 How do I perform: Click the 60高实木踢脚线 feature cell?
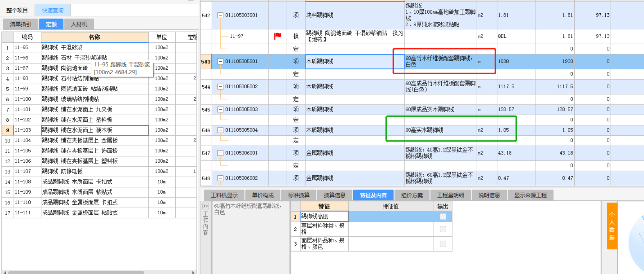click(x=441, y=130)
